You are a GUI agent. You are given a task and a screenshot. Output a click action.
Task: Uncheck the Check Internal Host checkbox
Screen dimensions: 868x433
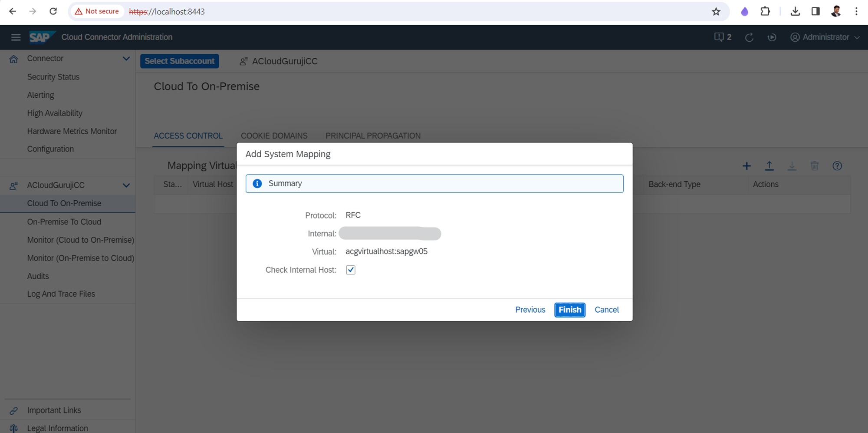(x=351, y=270)
